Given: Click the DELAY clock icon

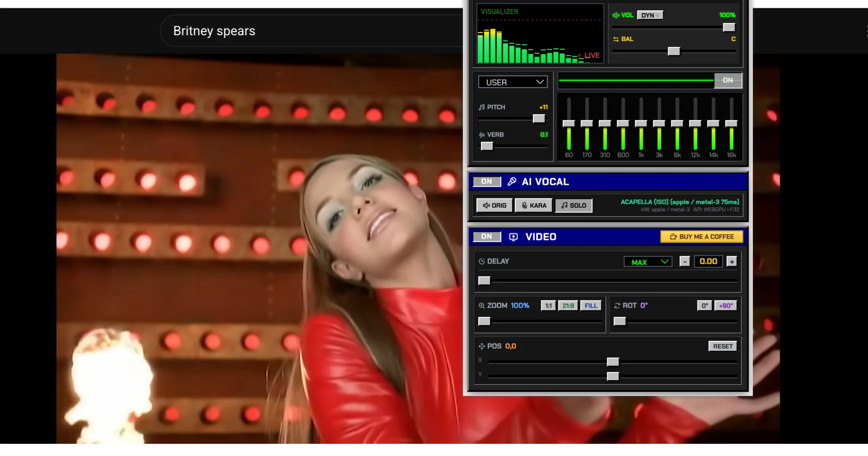Looking at the screenshot, I should click(x=481, y=261).
